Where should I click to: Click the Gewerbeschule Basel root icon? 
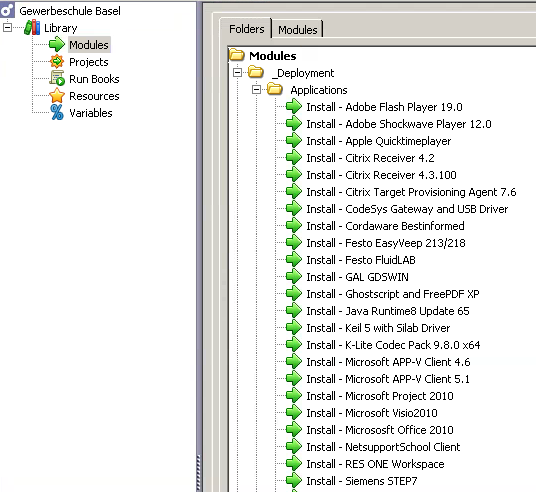point(7,10)
